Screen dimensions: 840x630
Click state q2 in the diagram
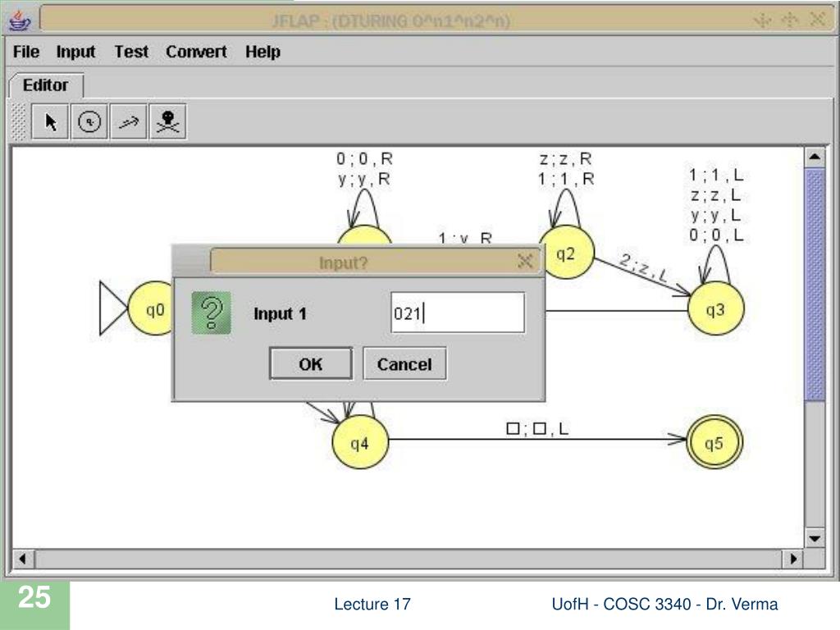click(566, 253)
